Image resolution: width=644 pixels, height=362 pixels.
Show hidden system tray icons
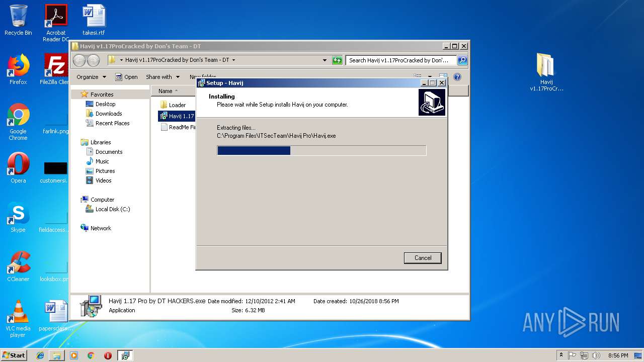click(561, 355)
